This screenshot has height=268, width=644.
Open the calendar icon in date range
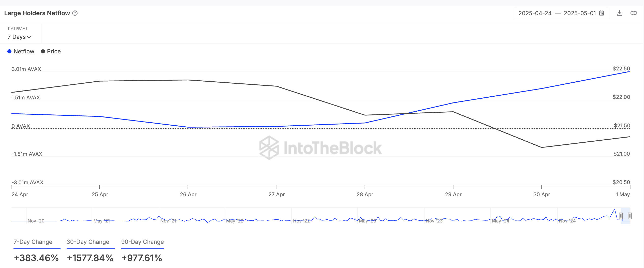pos(602,13)
